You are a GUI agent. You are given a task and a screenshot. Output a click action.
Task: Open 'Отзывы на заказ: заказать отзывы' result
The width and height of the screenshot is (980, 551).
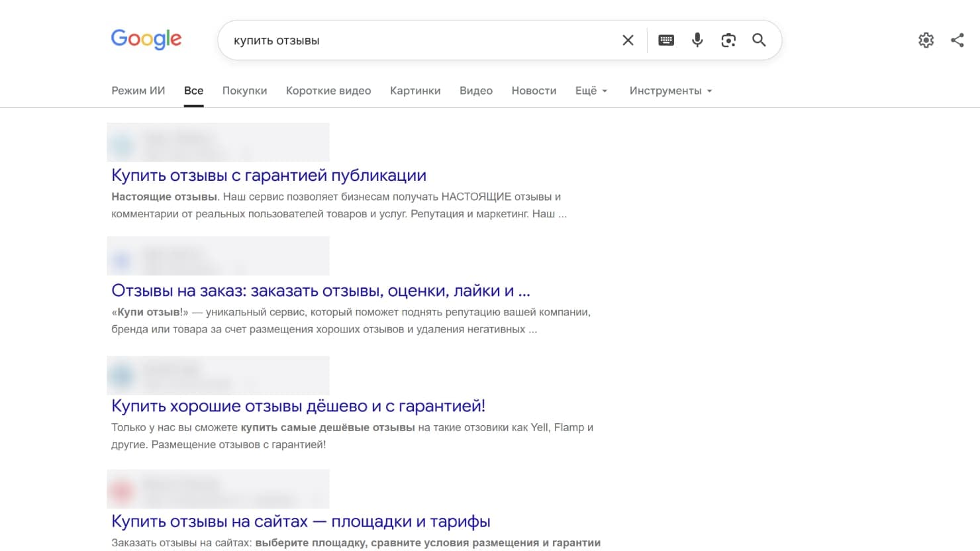coord(320,291)
